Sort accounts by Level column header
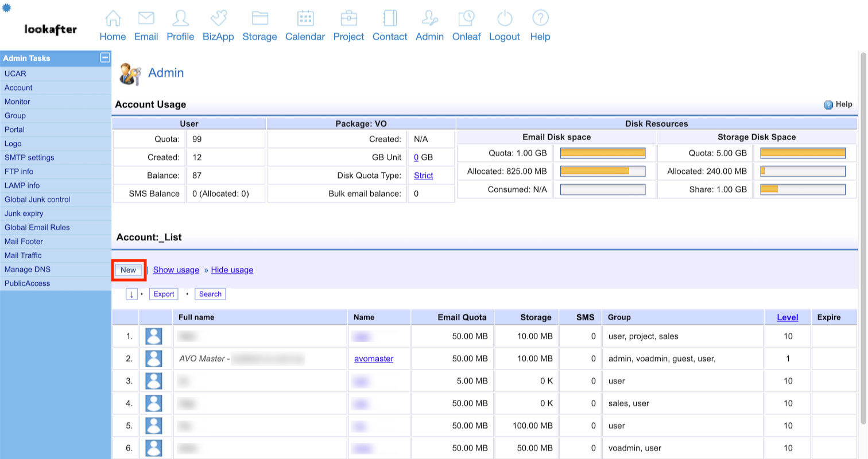Image resolution: width=868 pixels, height=459 pixels. (787, 317)
